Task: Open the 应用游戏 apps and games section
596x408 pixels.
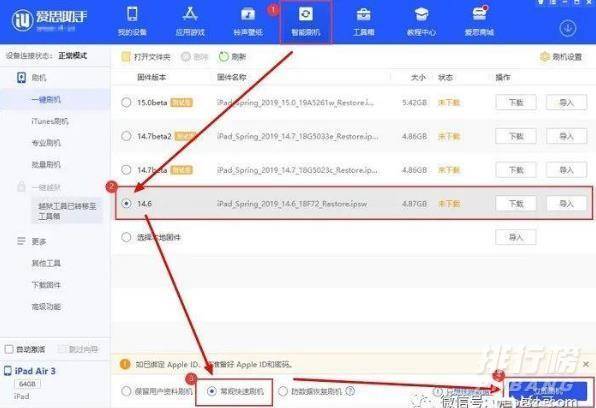Action: 190,22
